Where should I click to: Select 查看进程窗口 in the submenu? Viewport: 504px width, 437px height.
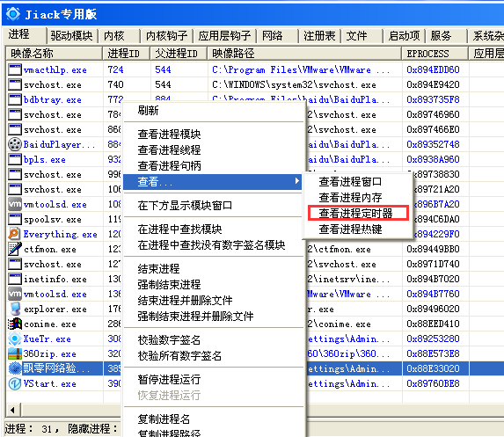(x=357, y=181)
